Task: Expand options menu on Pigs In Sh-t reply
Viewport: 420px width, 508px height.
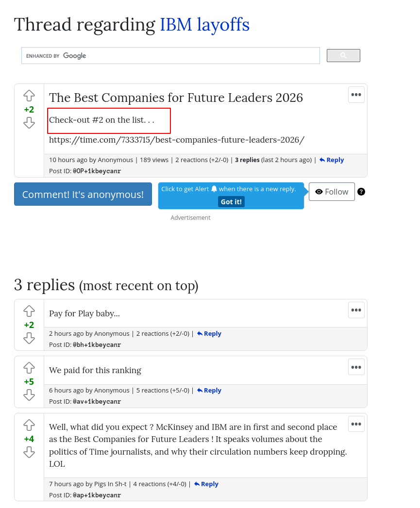Action: (356, 424)
